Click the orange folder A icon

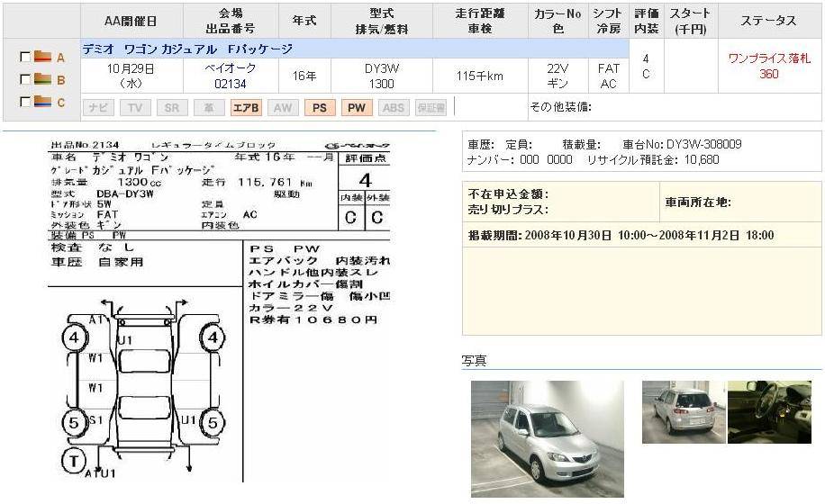[x=42, y=56]
